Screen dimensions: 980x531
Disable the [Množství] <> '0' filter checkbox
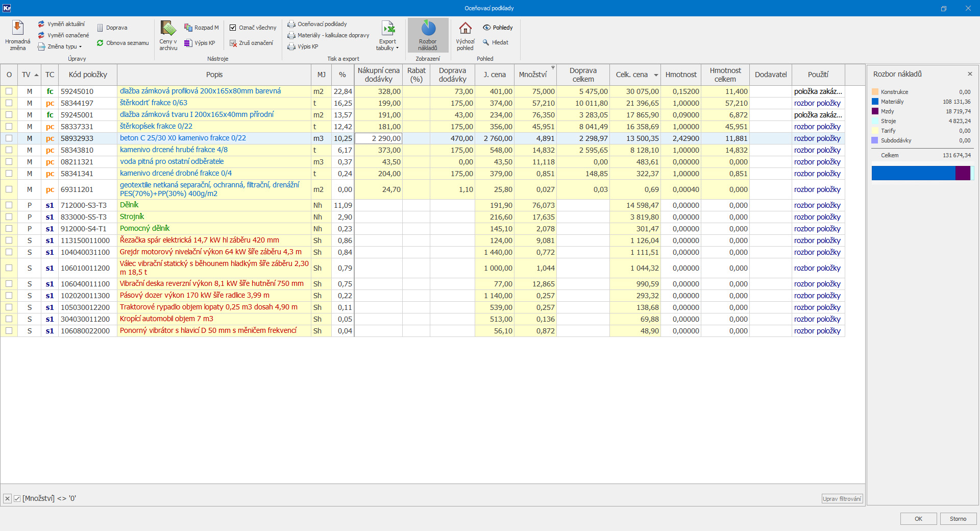click(17, 498)
